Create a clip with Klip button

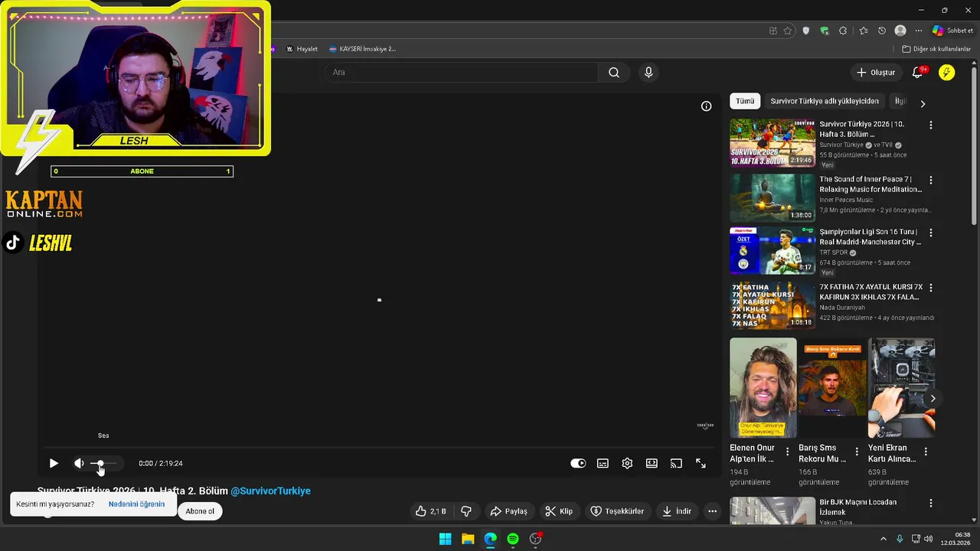[x=559, y=511]
